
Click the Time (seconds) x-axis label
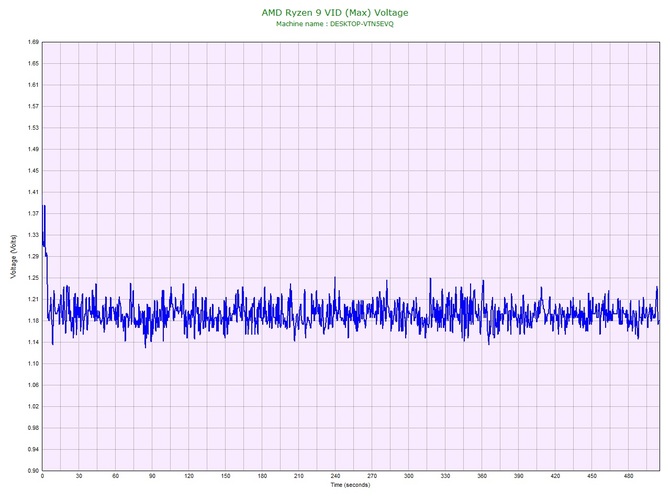[x=350, y=485]
